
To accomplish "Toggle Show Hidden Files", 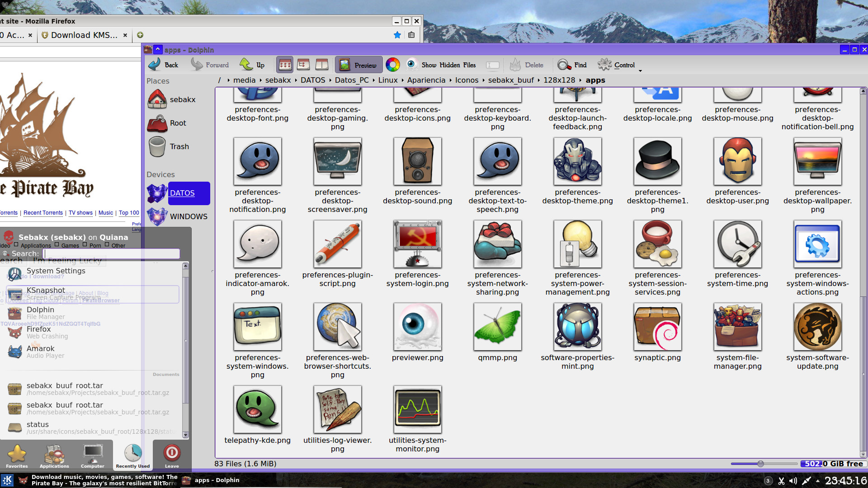I will point(441,65).
